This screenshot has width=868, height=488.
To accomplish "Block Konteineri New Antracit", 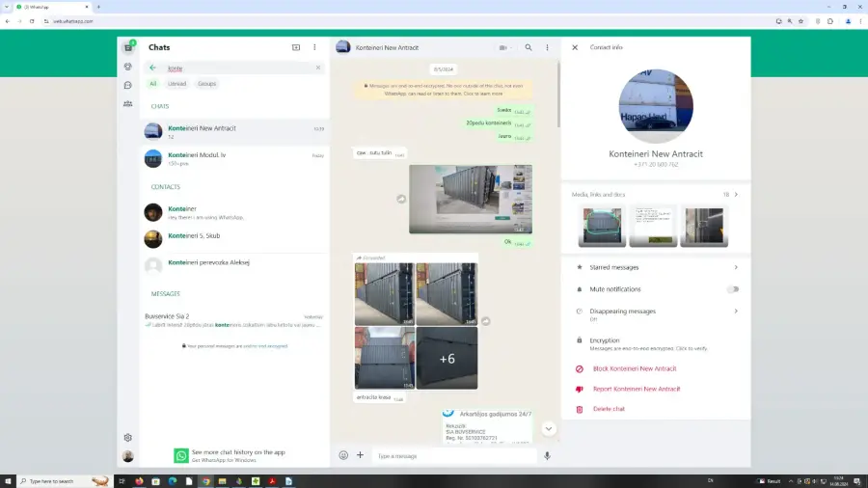I will [656, 369].
